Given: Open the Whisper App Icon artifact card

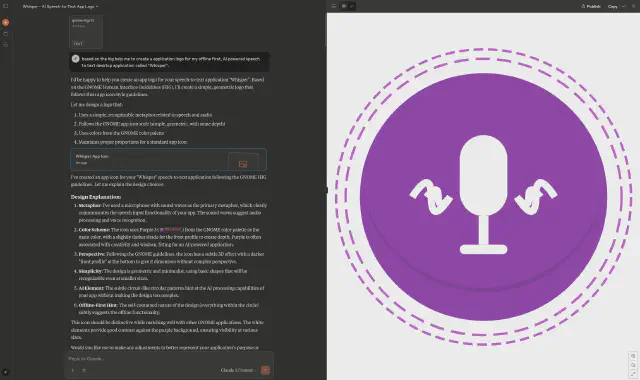Looking at the screenshot, I should coord(169,160).
